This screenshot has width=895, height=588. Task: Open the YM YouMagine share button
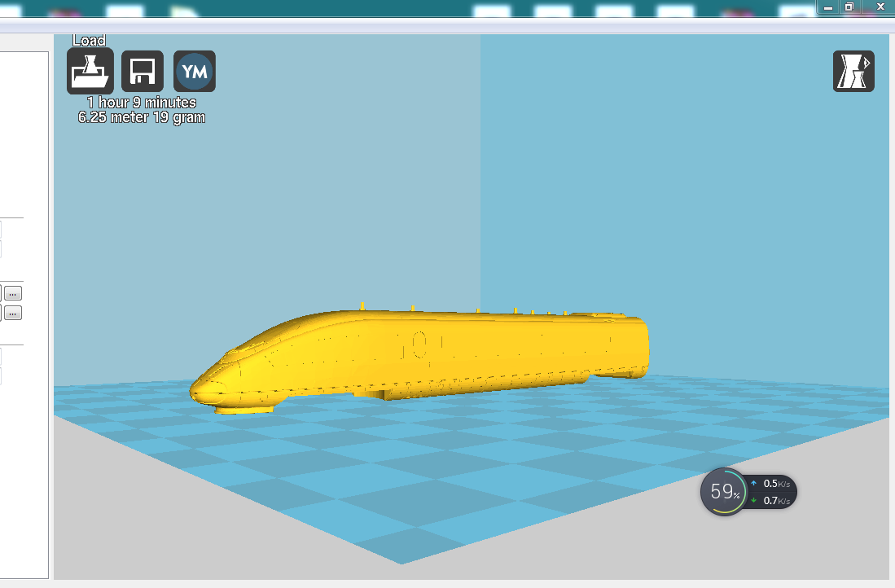pos(195,72)
